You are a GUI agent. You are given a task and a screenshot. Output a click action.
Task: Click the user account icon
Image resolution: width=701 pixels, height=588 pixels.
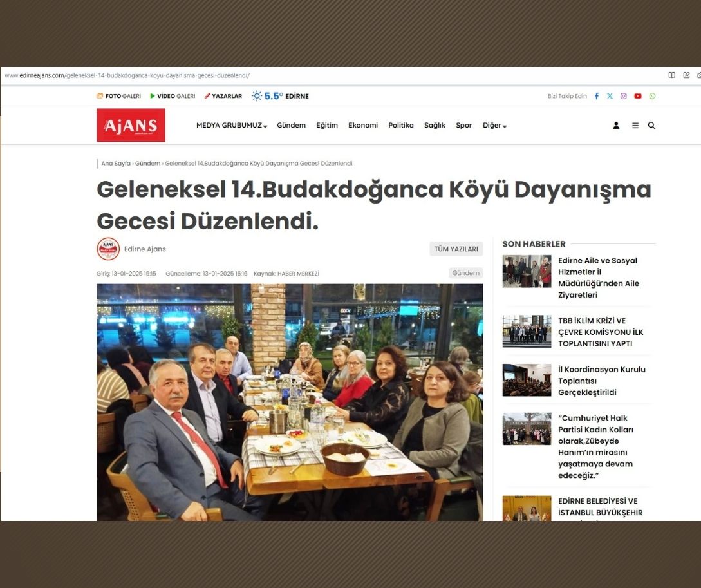click(x=616, y=126)
